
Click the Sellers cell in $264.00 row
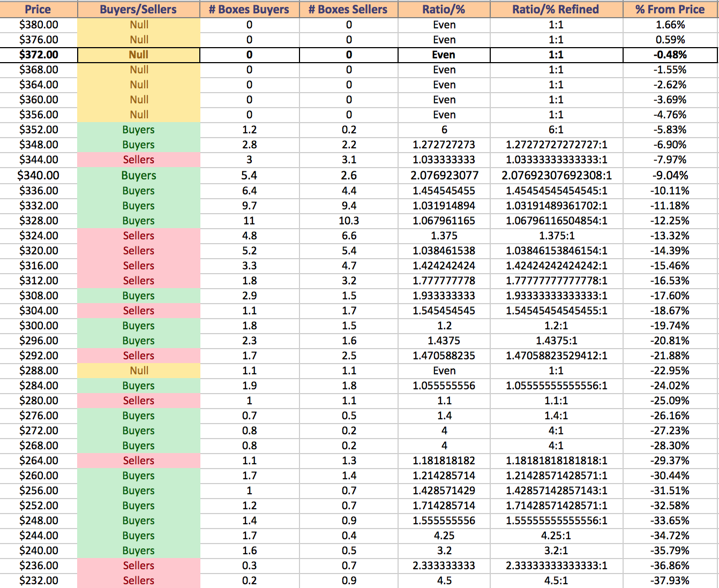pyautogui.click(x=139, y=461)
